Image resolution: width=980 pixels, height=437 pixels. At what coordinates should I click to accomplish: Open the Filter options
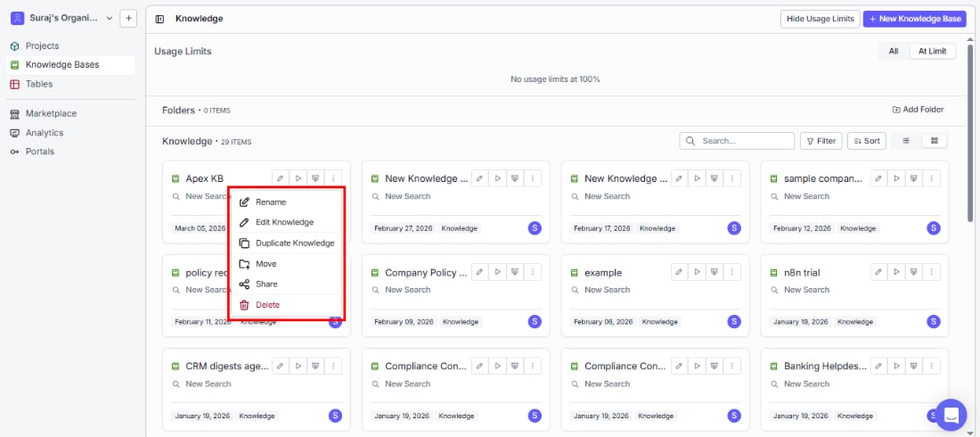click(821, 141)
